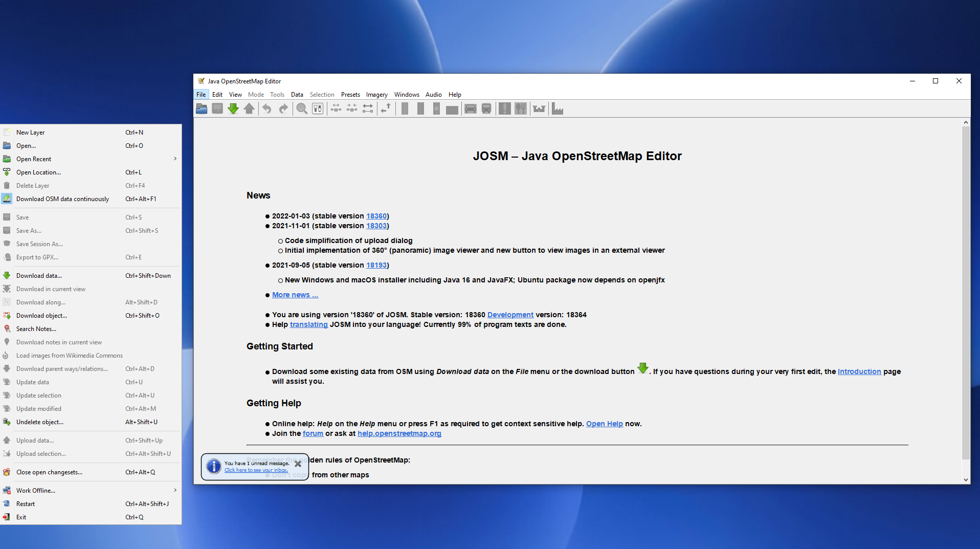Dismiss the unread message notification
Viewport: 980px width, 549px height.
298,464
